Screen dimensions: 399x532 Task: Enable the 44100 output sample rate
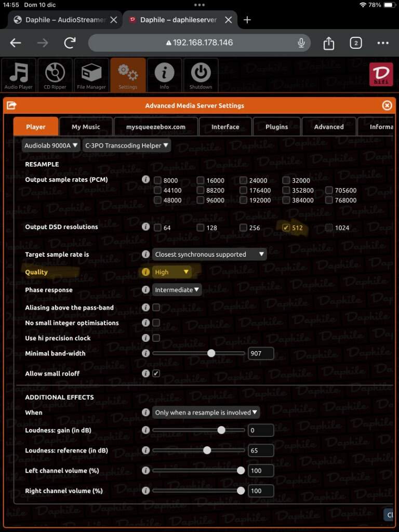[x=157, y=190]
